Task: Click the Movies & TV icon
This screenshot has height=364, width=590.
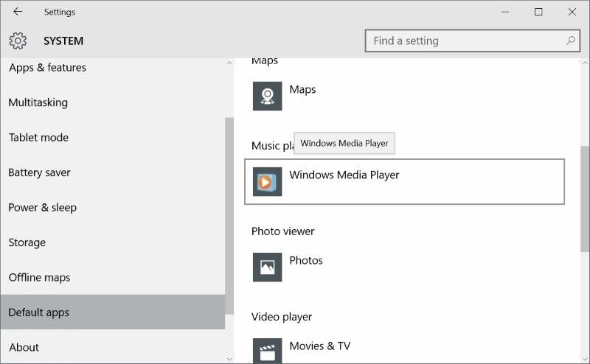Action: (x=267, y=350)
